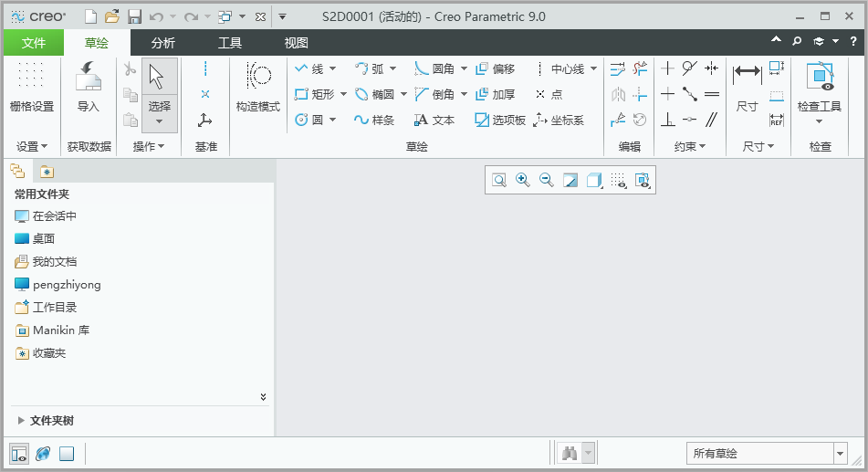Open the 矩形 dropdown arrow
The height and width of the screenshot is (472, 868).
coord(343,94)
